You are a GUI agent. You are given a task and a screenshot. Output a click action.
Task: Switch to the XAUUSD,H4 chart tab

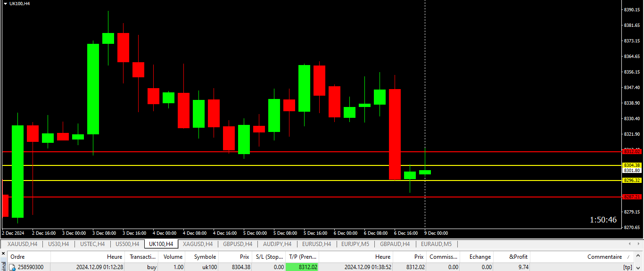tap(22, 244)
